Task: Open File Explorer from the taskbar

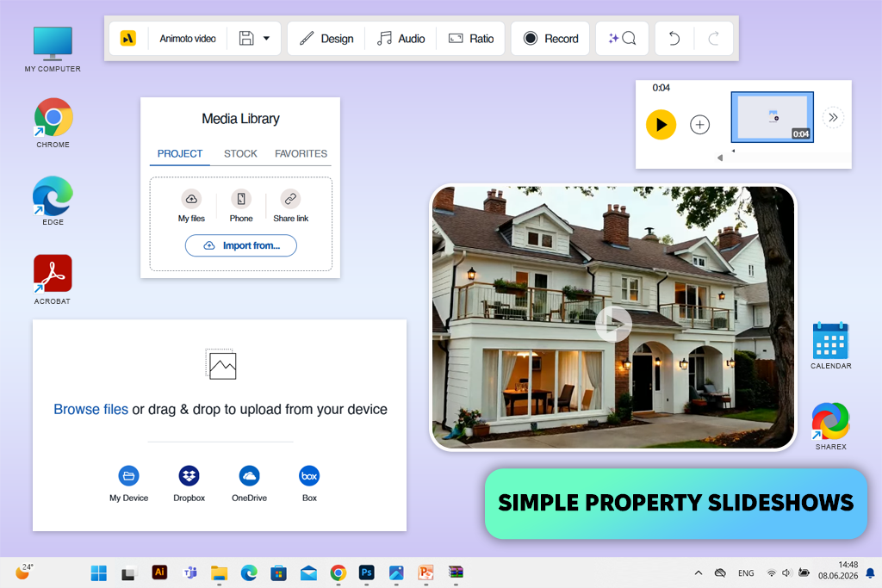Action: (219, 573)
